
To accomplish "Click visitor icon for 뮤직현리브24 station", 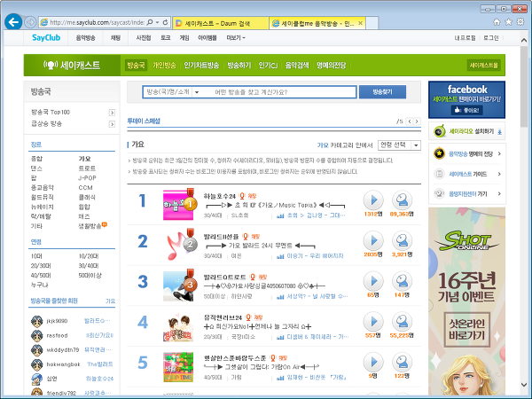I will [x=402, y=321].
